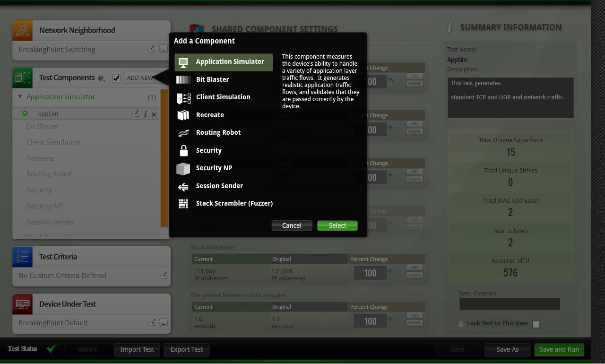The height and width of the screenshot is (364, 605).
Task: Click the Client Simulation icon in dialog
Action: pyautogui.click(x=183, y=97)
